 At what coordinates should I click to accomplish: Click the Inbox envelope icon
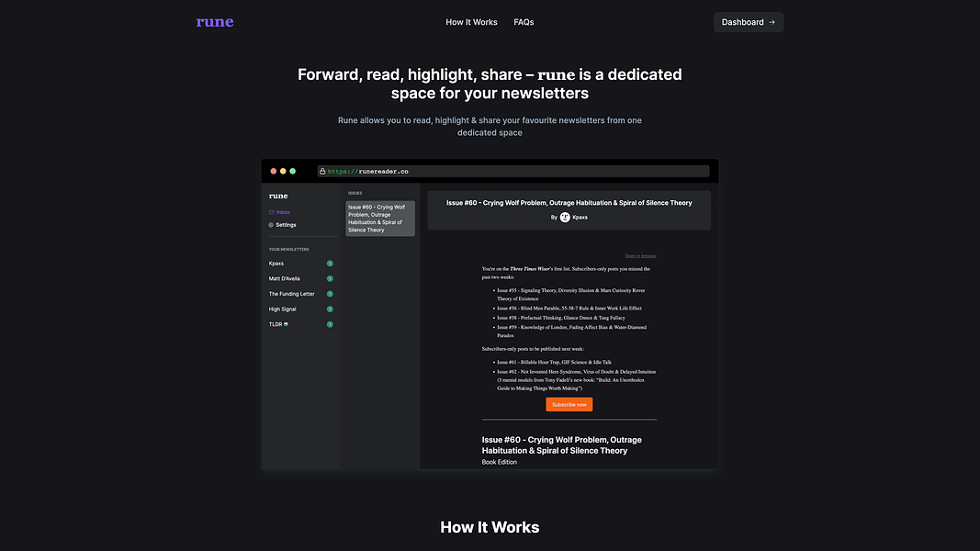[271, 212]
